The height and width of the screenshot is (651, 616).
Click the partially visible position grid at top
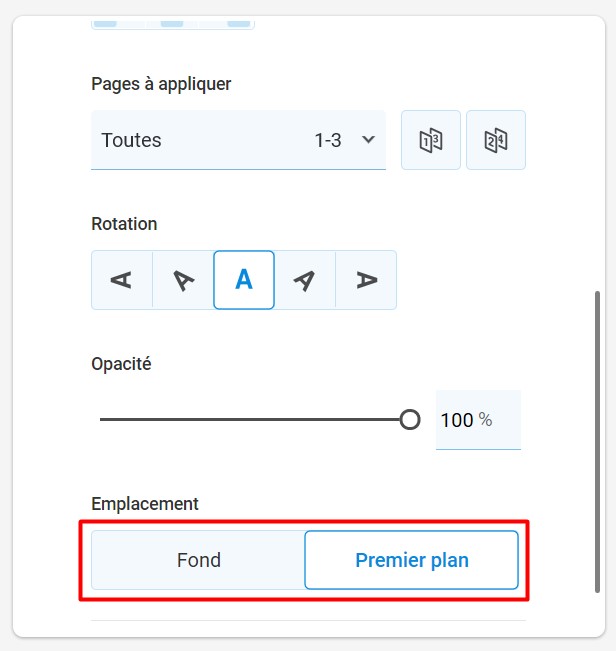[173, 24]
